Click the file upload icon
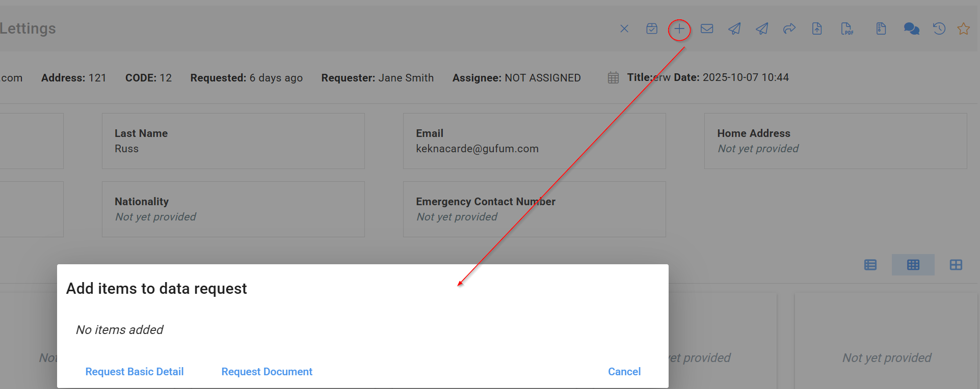Viewport: 980px width, 389px height. pyautogui.click(x=816, y=29)
